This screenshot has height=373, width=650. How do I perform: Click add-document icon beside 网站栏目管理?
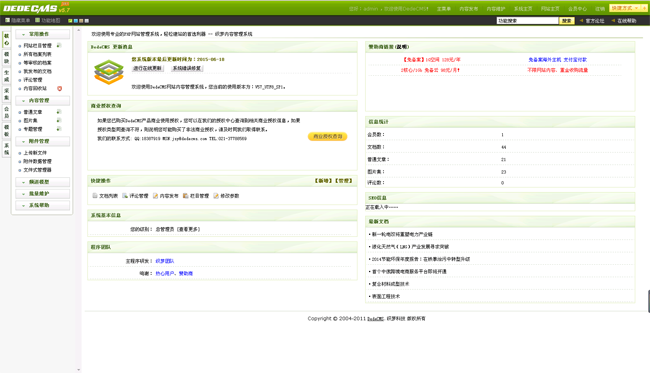click(x=59, y=45)
